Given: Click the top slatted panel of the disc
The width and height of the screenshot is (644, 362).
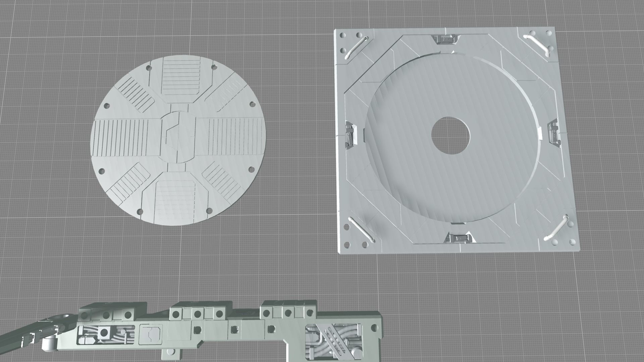Looking at the screenshot, I should (180, 76).
